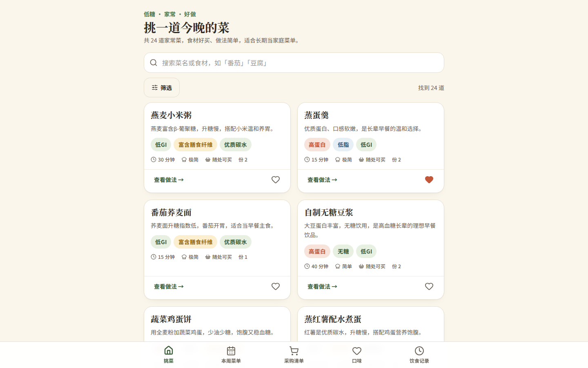Switch to the 口味 tab
Image resolution: width=588 pixels, height=368 pixels.
tap(357, 355)
